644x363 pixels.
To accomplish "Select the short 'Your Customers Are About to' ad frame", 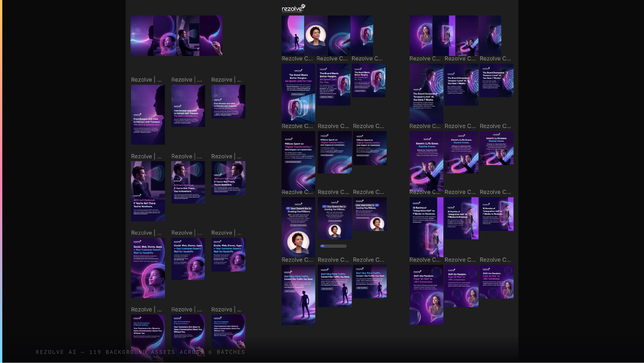I will [228, 331].
